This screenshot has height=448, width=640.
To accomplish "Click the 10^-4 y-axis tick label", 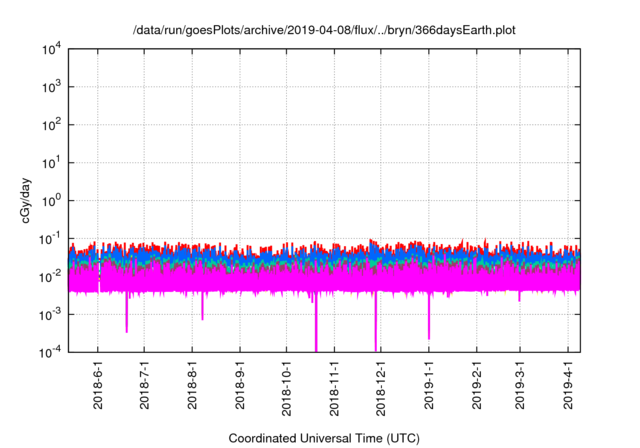I will pos(50,352).
